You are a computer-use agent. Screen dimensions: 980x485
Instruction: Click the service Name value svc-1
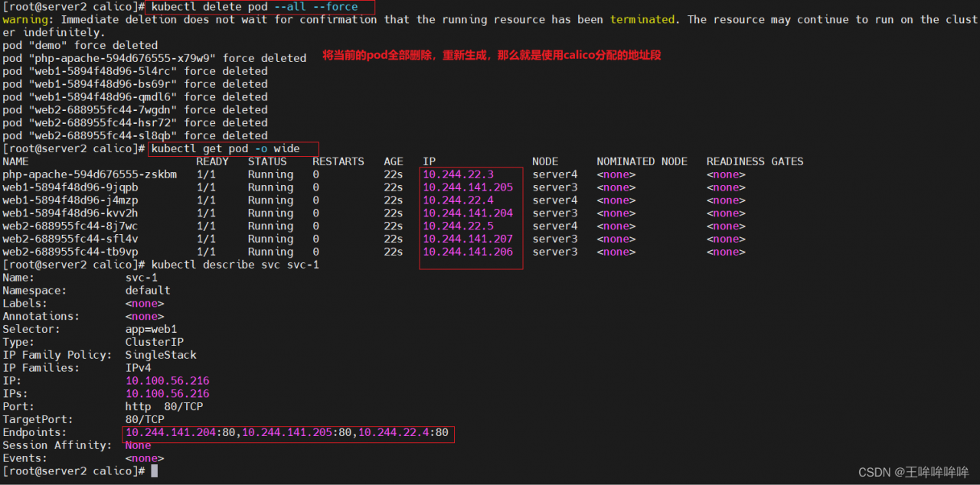(142, 278)
